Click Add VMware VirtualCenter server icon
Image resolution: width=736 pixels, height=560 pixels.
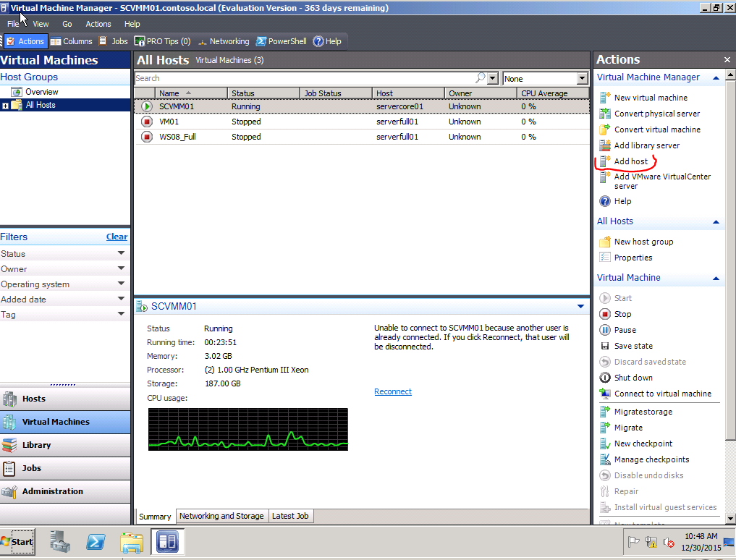605,177
